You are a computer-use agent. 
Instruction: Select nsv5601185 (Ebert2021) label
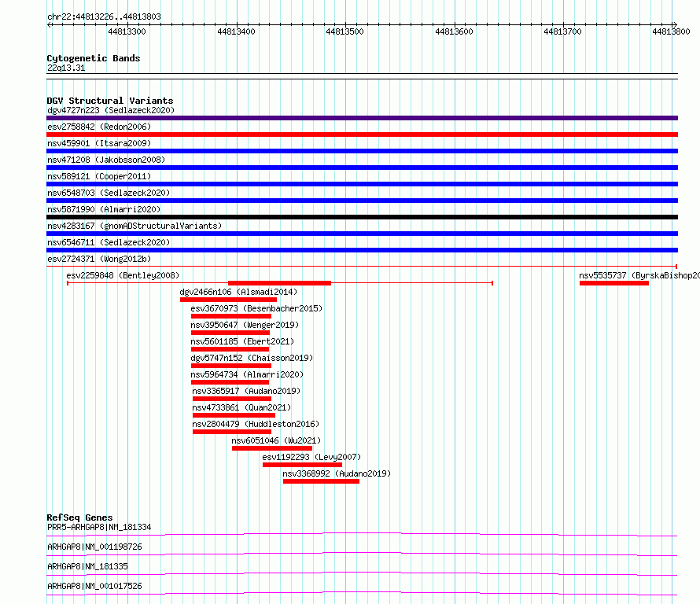point(242,341)
